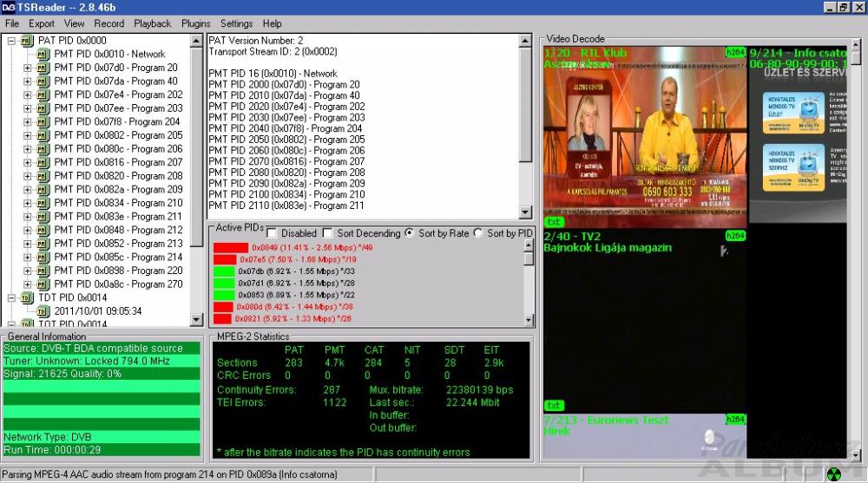
Task: Click the PMT icon beside Program 206
Action: click(43, 149)
